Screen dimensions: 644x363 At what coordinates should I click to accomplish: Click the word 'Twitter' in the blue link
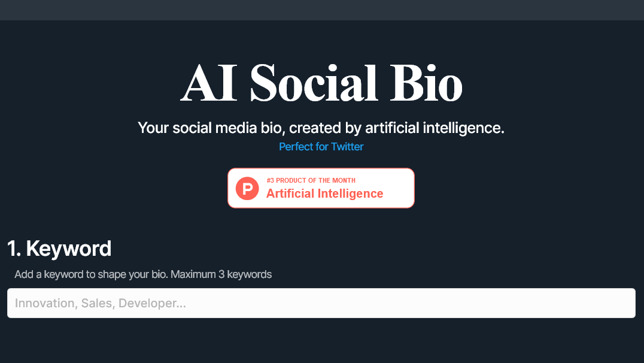(x=347, y=147)
